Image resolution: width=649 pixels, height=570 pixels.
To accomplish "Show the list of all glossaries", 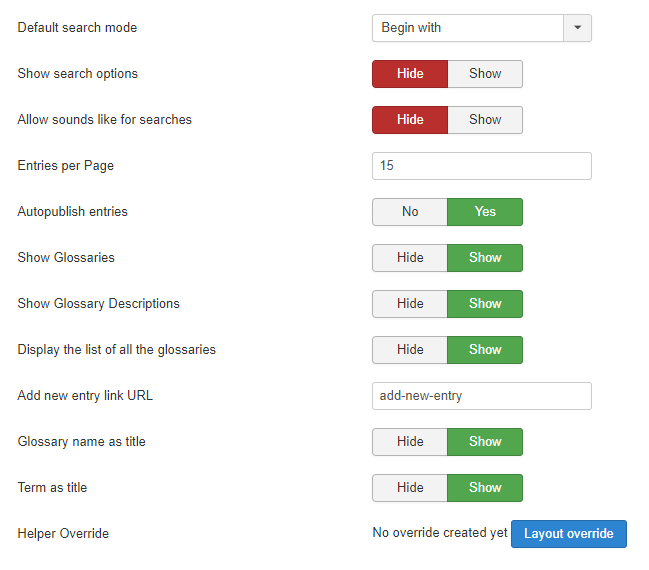I will (x=485, y=350).
